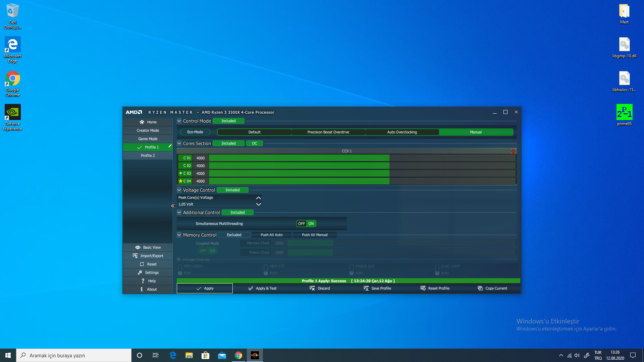Image resolution: width=644 pixels, height=362 pixels.
Task: Select the Precision Boost Overdrive mode tab
Action: (x=328, y=132)
